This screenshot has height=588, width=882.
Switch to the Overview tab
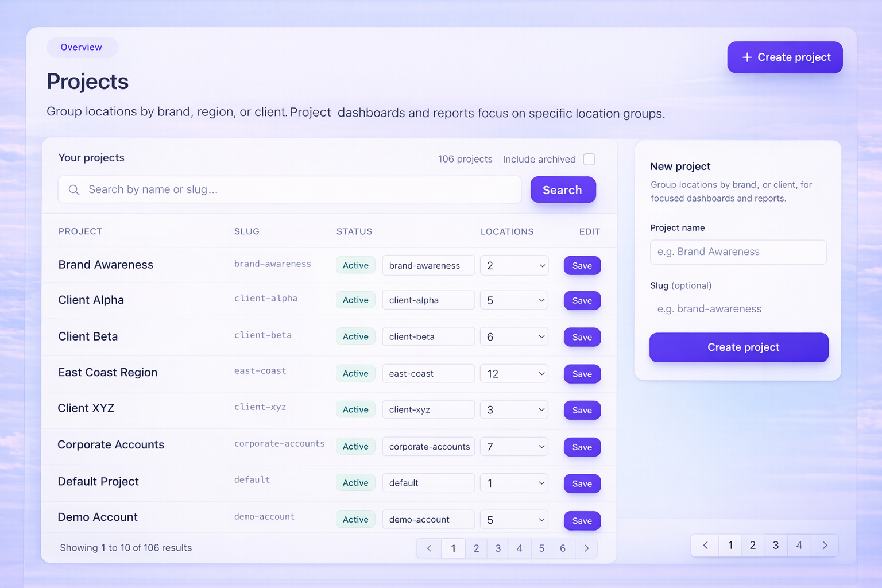tap(82, 47)
